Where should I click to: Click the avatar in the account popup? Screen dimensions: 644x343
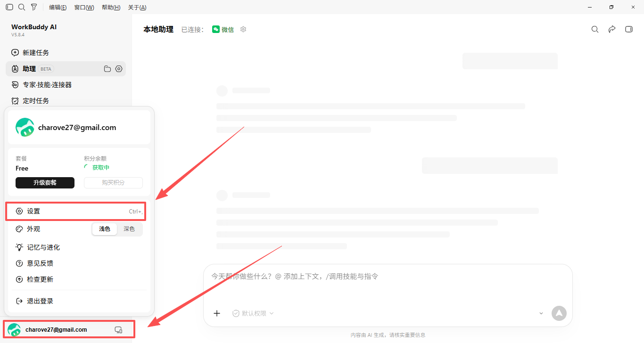pos(25,128)
